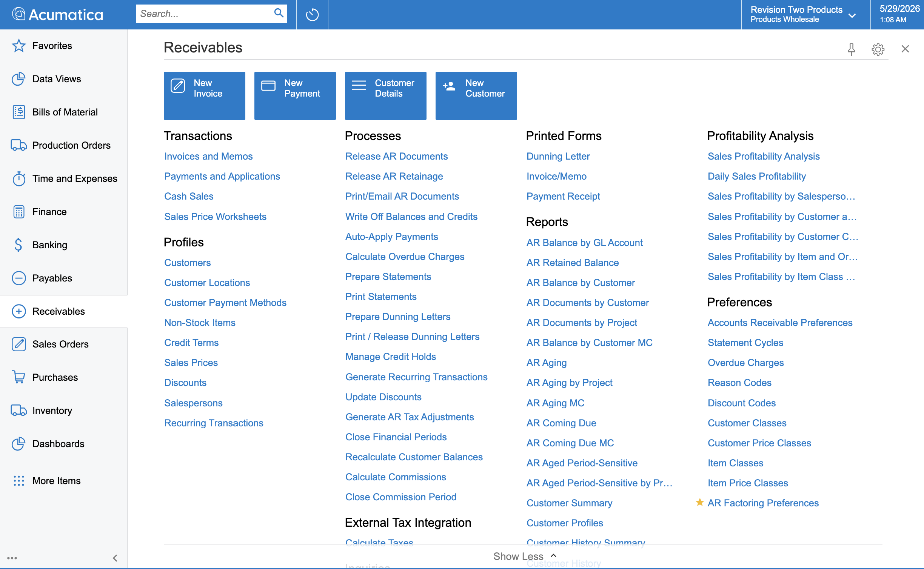Viewport: 924px width, 569px height.
Task: Open Write Off Balances and Credits link
Action: 411,217
